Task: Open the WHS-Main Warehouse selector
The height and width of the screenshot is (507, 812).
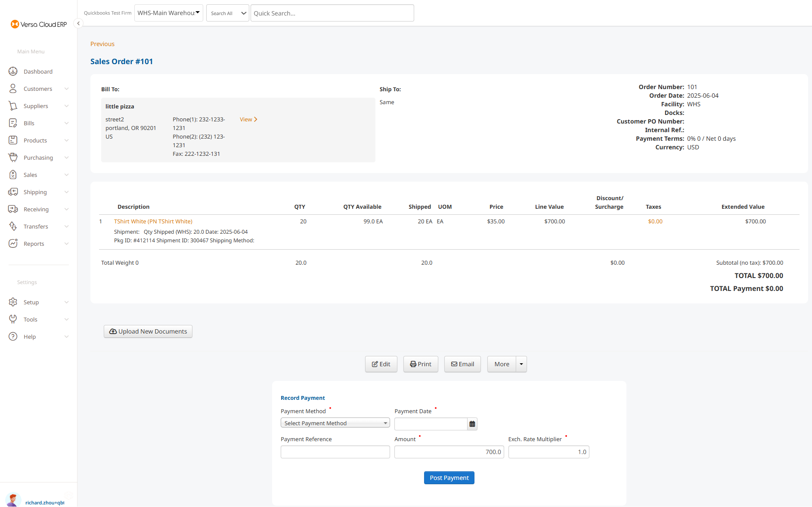Action: [168, 13]
